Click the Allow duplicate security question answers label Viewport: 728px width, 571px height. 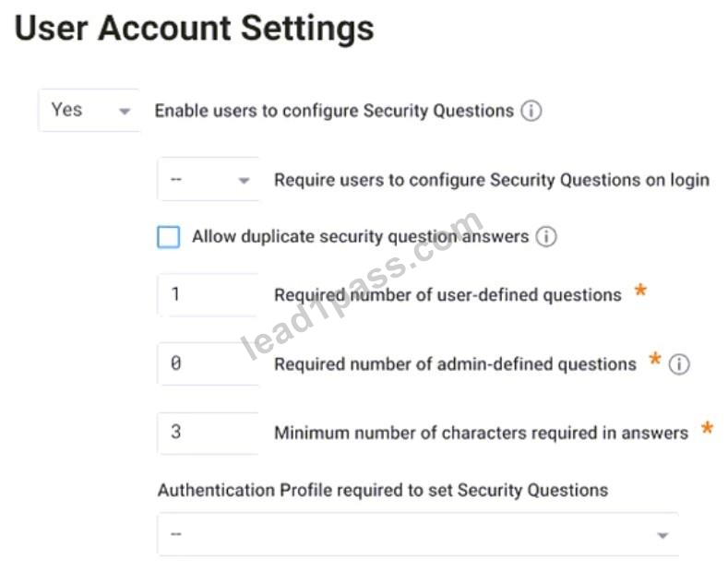(360, 237)
